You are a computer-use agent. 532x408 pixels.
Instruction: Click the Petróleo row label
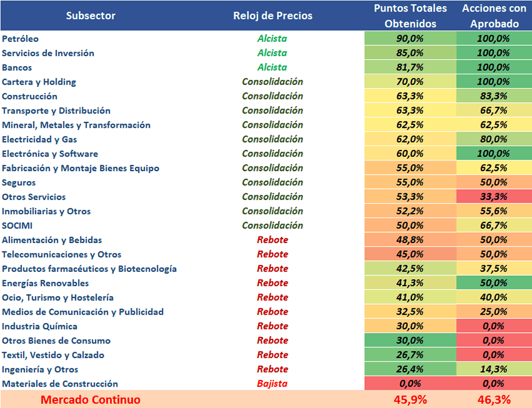20,39
